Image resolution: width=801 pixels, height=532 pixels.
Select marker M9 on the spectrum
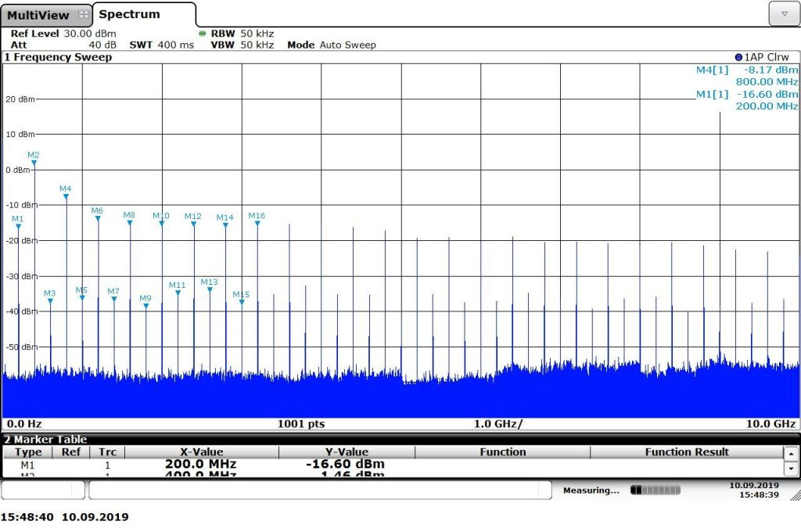(145, 306)
